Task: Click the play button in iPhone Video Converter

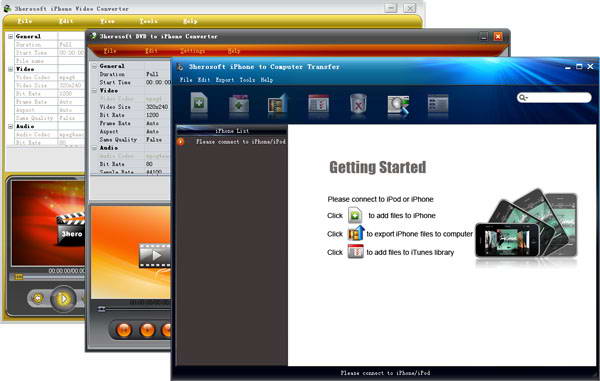Action: [x=63, y=298]
